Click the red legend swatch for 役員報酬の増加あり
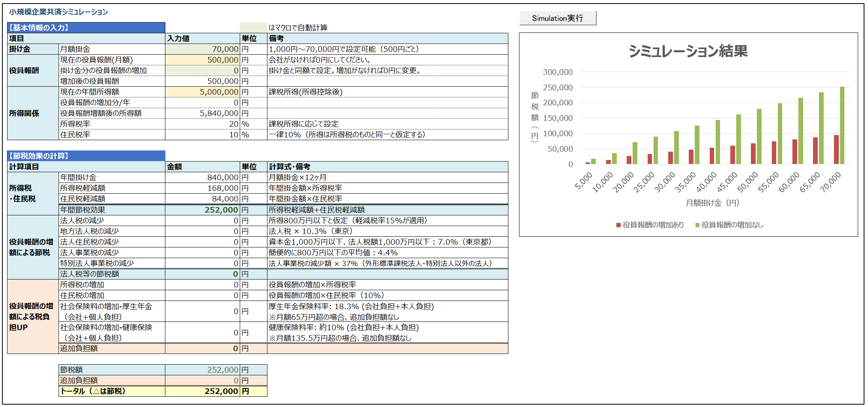This screenshot has width=868, height=407. 618,225
